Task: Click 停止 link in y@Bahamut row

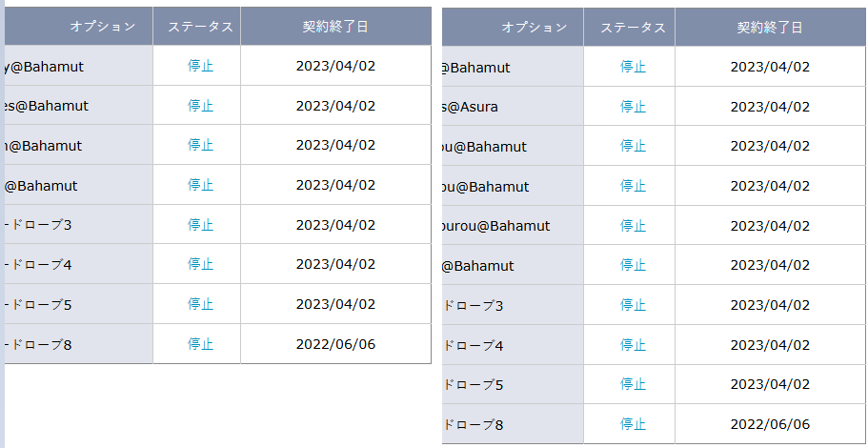Action: (200, 66)
